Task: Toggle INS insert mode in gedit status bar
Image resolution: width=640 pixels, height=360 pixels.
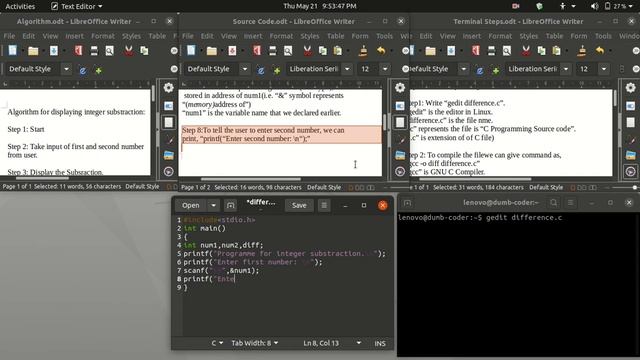Action: tap(380, 343)
